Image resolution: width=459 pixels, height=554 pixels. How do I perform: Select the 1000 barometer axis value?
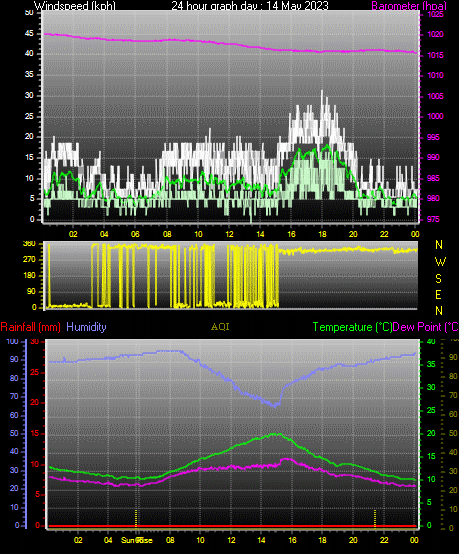tap(435, 116)
